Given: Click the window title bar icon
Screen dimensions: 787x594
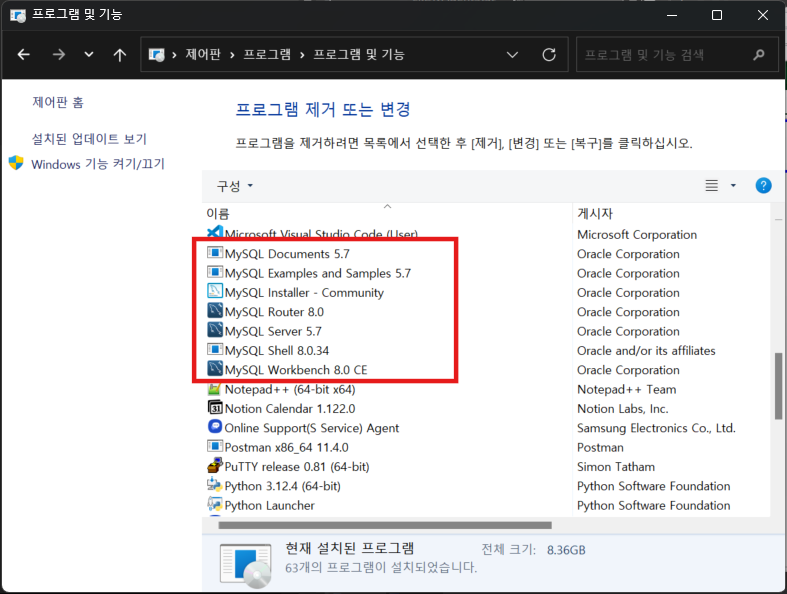Looking at the screenshot, I should [18, 16].
